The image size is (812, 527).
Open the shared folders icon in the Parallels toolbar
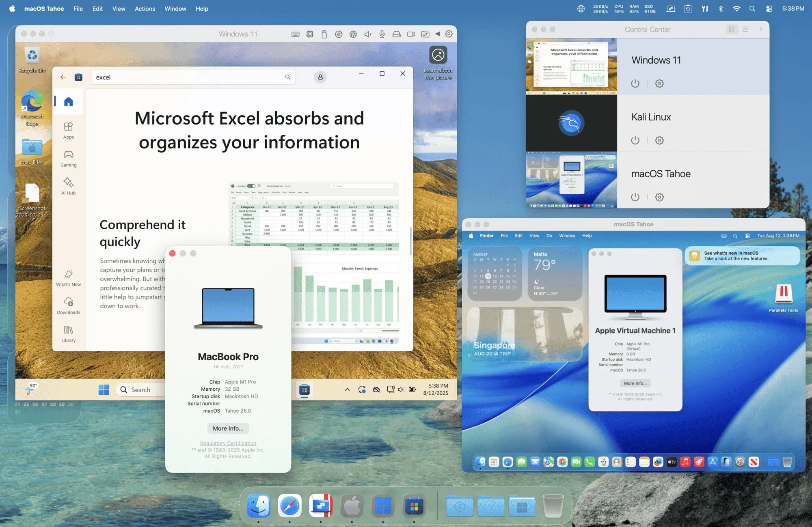coord(425,34)
